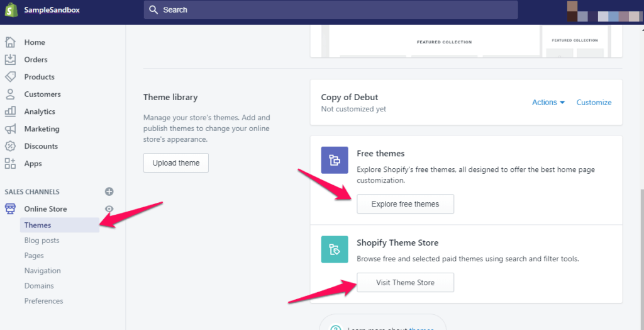Click the Discounts badge icon
The height and width of the screenshot is (330, 644).
pos(10,146)
